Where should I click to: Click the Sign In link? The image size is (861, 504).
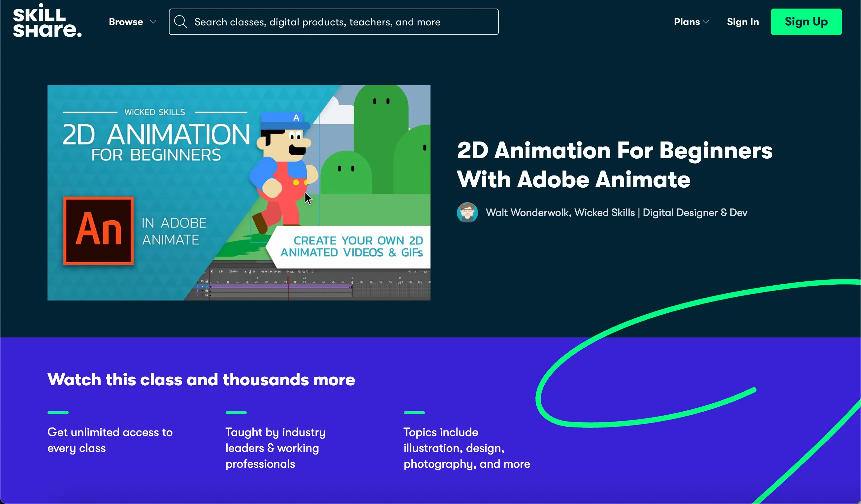point(743,22)
